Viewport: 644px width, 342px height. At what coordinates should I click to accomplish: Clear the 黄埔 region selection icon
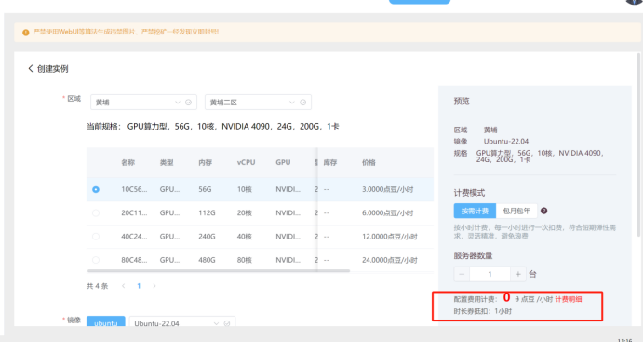pos(189,103)
